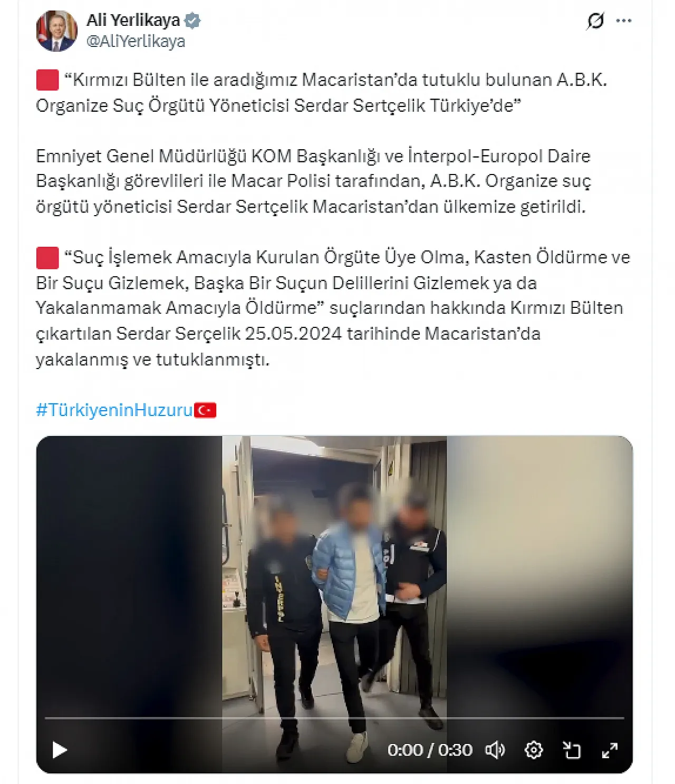Click the Turkish flag emoji after hashtag

tap(205, 410)
